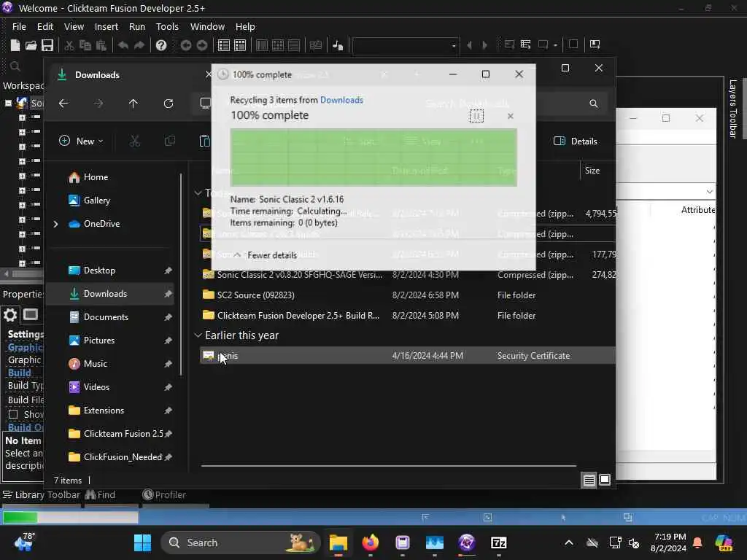This screenshot has height=560, width=747.
Task: Collapse the root workspace tree node
Action: click(x=8, y=103)
